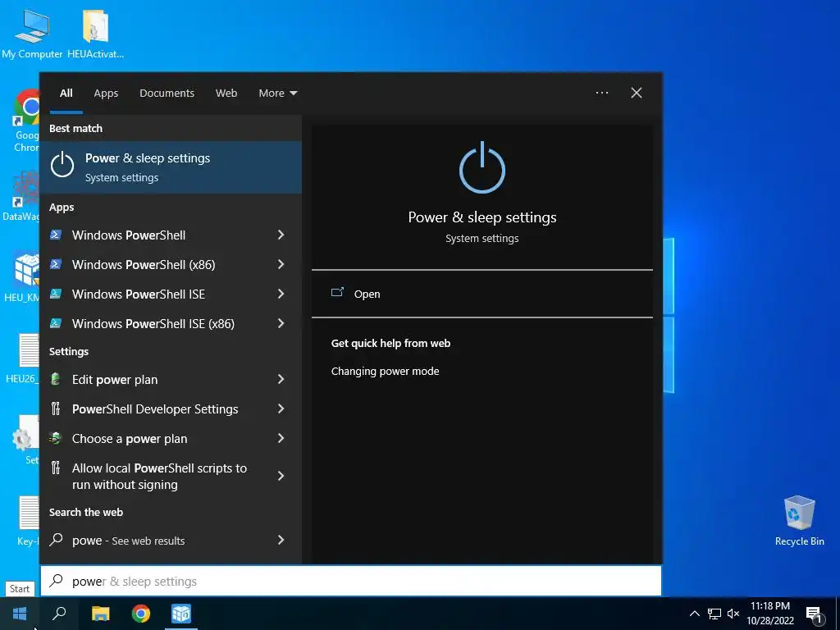This screenshot has height=630, width=840.
Task: Click powe - See web results text
Action: (x=129, y=541)
